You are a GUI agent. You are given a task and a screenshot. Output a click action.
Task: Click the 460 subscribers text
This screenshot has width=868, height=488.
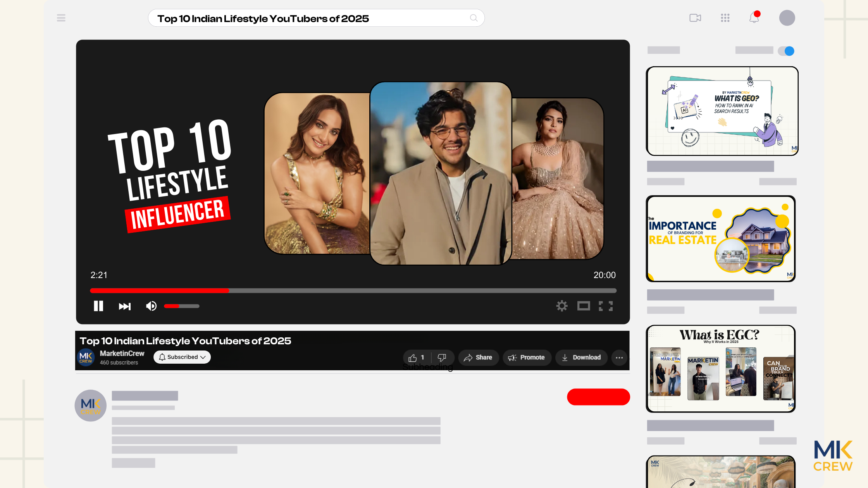click(x=119, y=363)
